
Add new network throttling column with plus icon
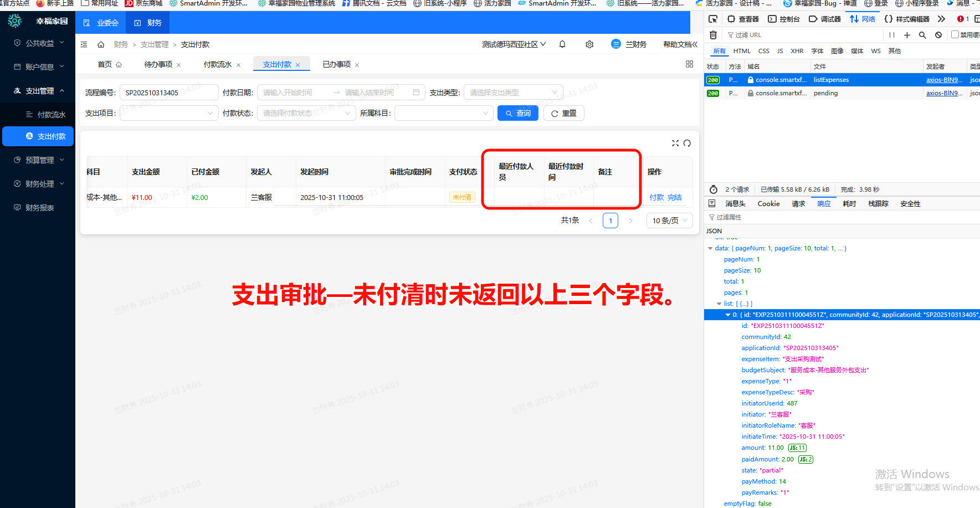[907, 35]
